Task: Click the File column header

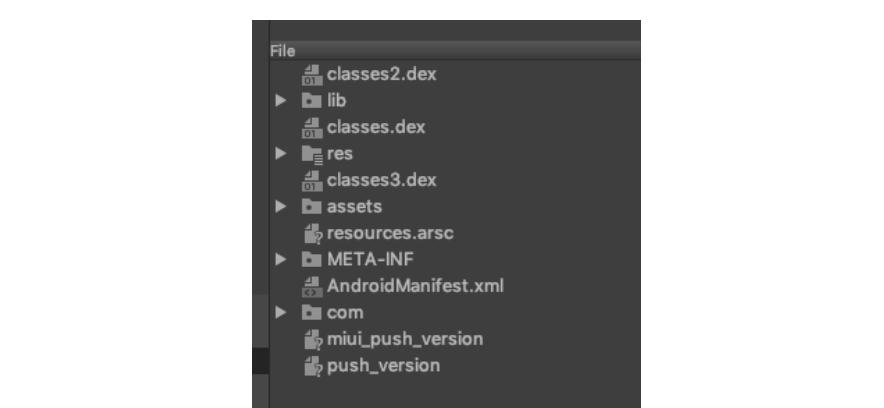Action: pyautogui.click(x=283, y=50)
